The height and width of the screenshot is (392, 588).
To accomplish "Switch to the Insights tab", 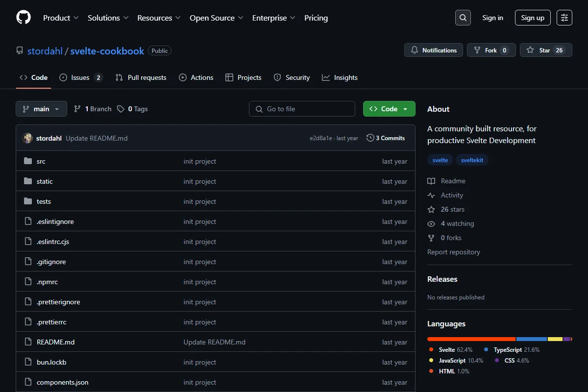I will point(340,77).
